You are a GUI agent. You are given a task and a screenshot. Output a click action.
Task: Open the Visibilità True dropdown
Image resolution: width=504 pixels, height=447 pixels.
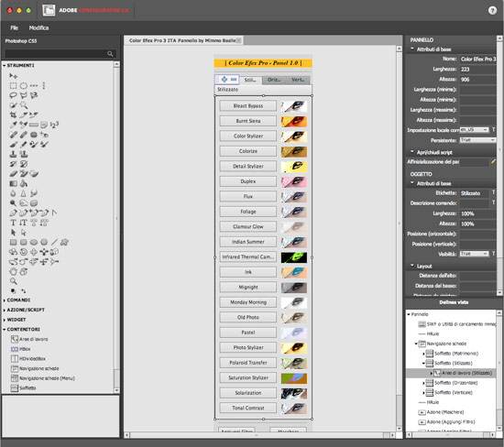(474, 254)
